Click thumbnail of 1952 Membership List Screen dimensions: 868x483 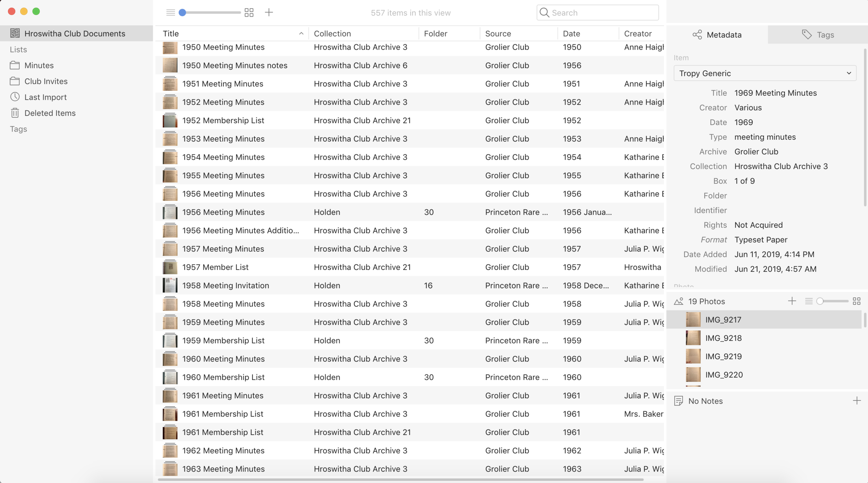[170, 120]
